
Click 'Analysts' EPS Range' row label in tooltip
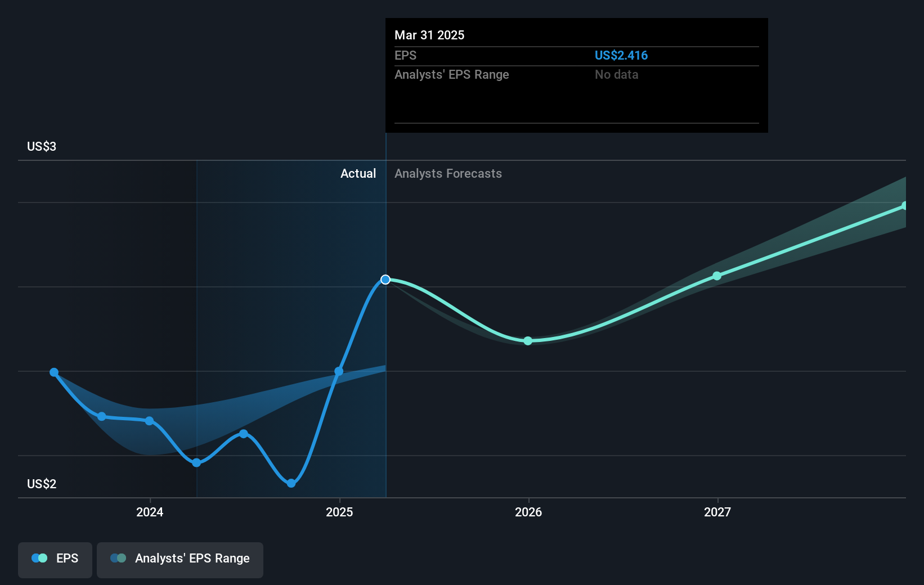pos(451,74)
